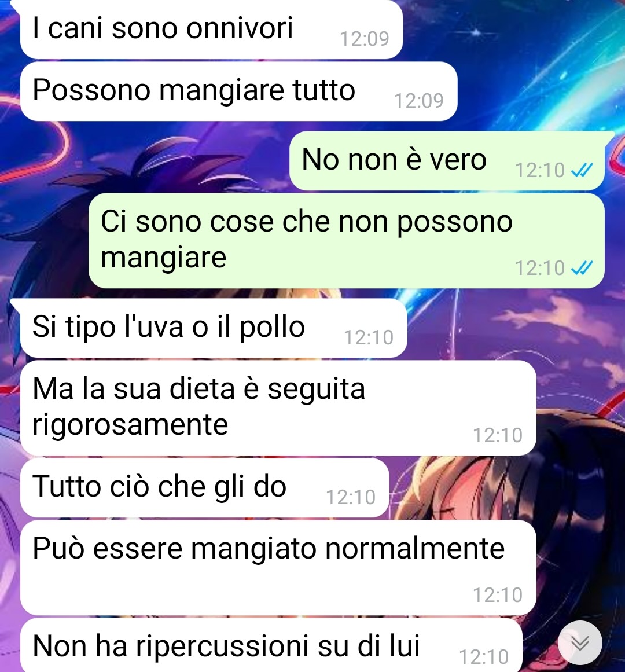Tap the scroll-to-bottom double chevron button
Viewport: 625px width, 672px height.
pos(580,643)
